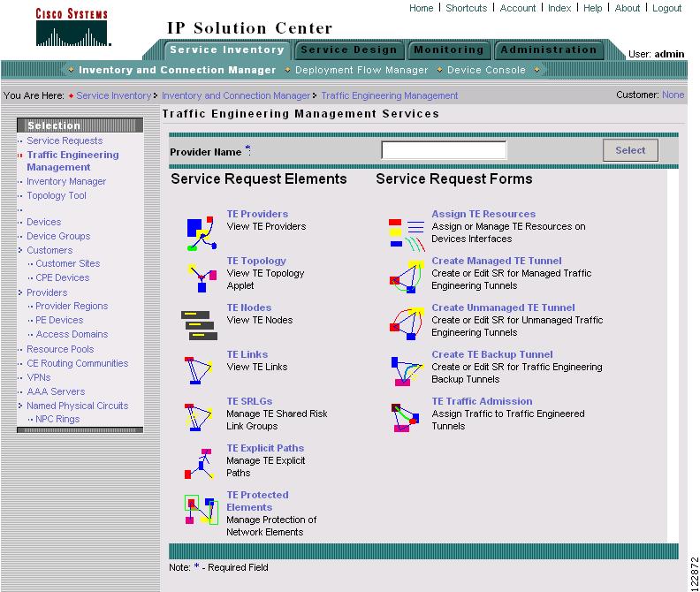The image size is (700, 592).
Task: Click the Create Unmanaged TE Tunnel icon
Action: (x=407, y=323)
